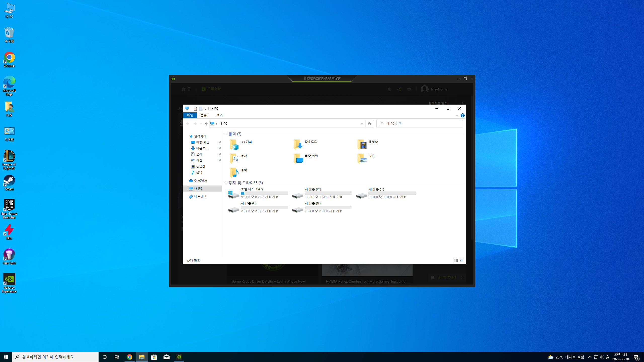
Task: Switch to details view mode
Action: click(456, 261)
